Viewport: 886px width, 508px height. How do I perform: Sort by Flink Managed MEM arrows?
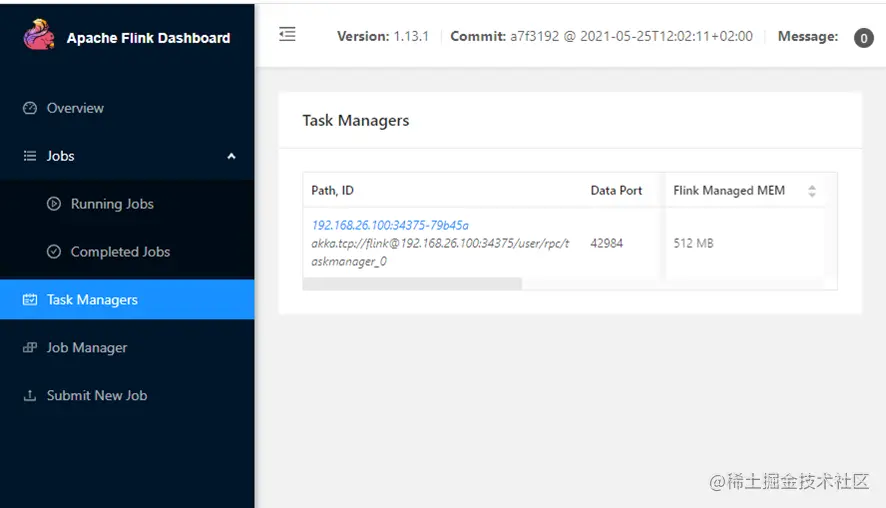coord(812,191)
